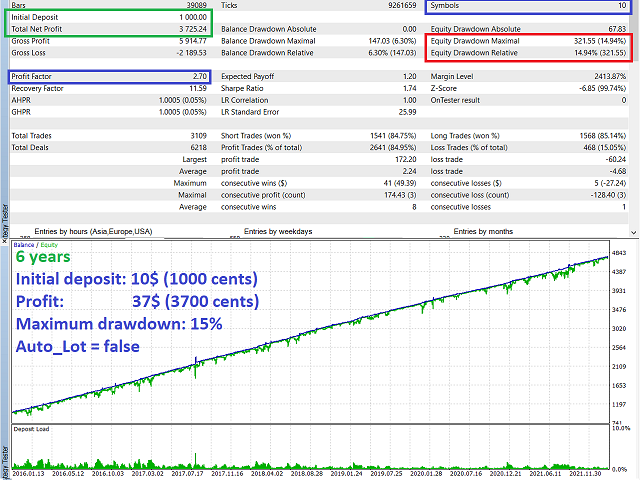Select the Total Trades row
640x480 pixels.
102,135
